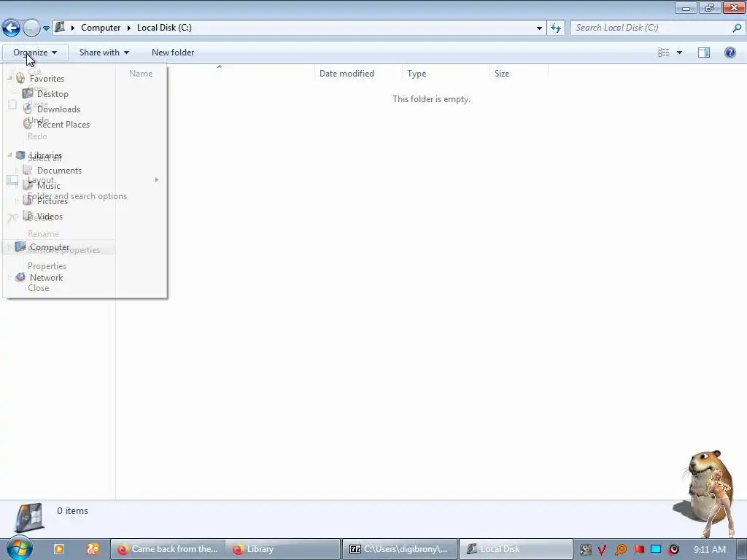Open the address bar history dropdown arrow

click(539, 28)
